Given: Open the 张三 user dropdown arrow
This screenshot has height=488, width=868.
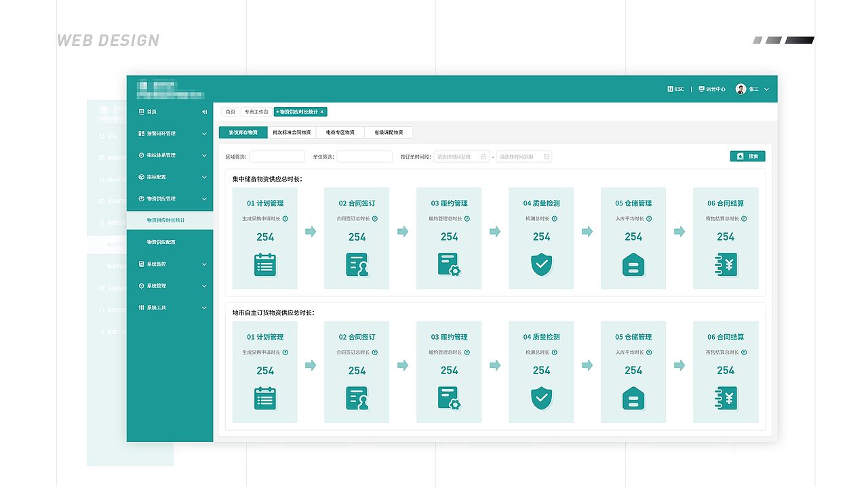Looking at the screenshot, I should (x=766, y=89).
